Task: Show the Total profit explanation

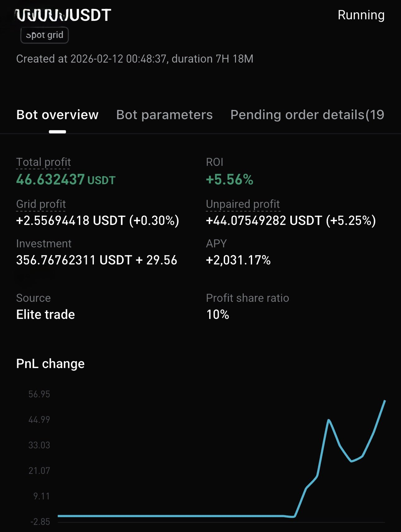Action: 43,162
